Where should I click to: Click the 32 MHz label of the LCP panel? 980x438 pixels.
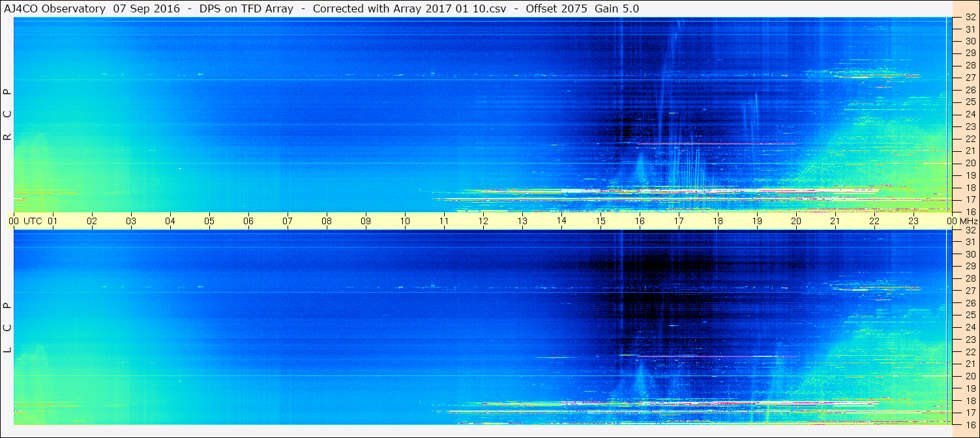(x=970, y=230)
